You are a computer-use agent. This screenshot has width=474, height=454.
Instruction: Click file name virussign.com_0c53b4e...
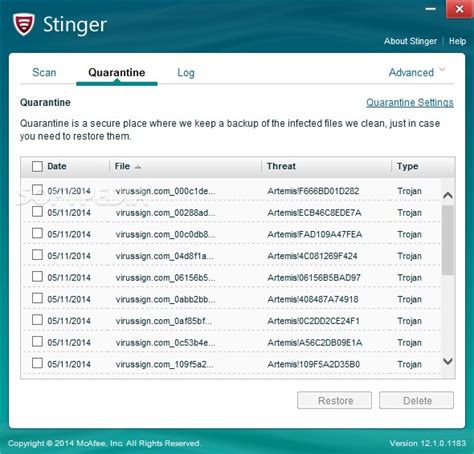165,343
